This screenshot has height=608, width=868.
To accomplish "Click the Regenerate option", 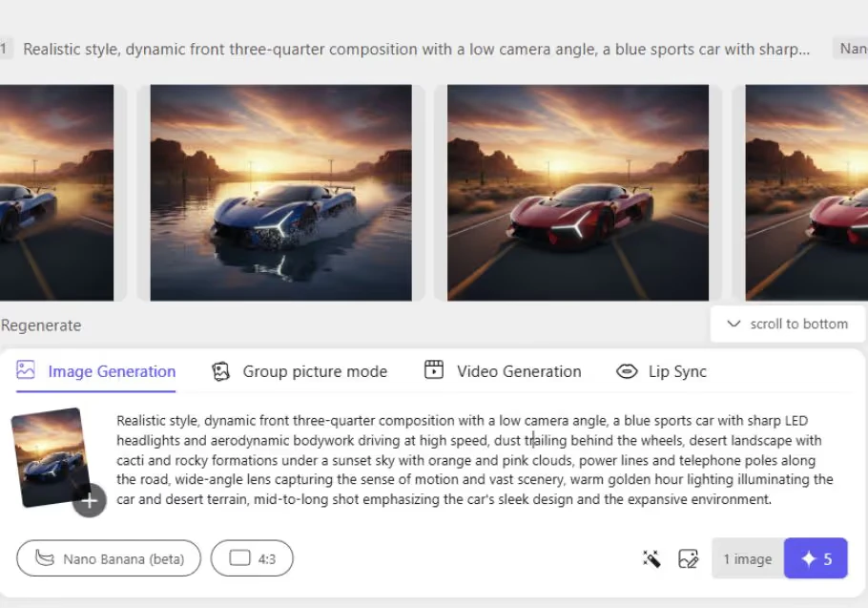I will click(x=41, y=325).
